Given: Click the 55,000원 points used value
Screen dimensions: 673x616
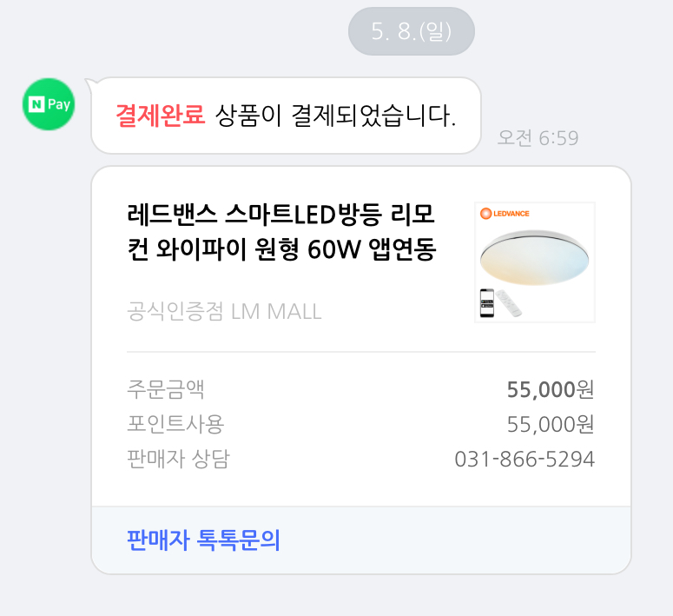Looking at the screenshot, I should pos(551,424).
